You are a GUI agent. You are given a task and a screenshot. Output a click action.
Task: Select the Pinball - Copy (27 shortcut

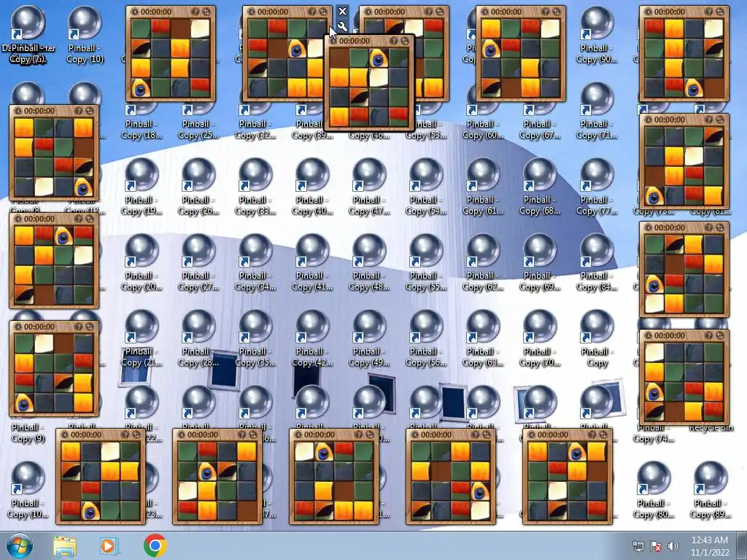(x=198, y=262)
